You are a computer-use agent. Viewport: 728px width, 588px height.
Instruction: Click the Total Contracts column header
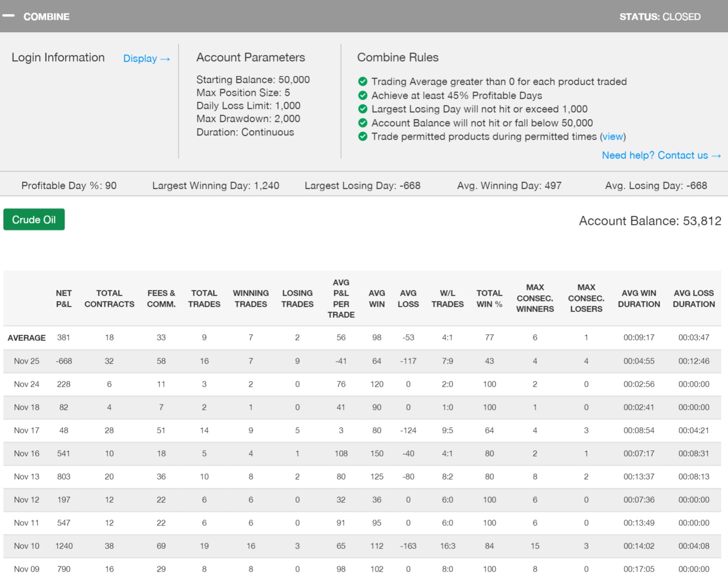[x=109, y=299]
